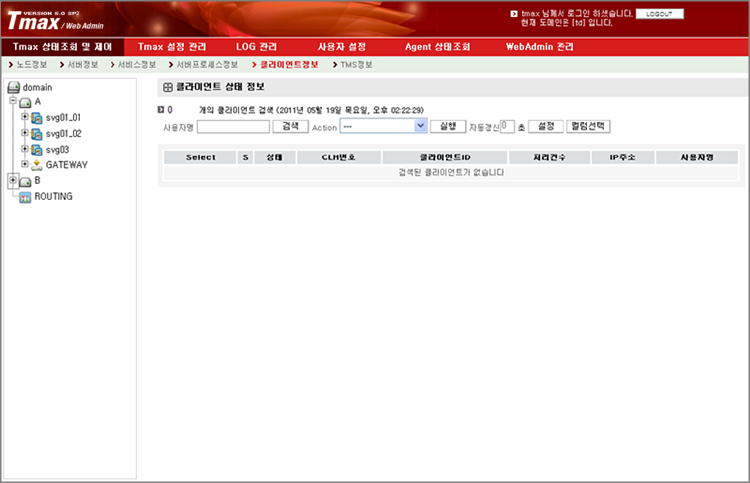
Task: Click the CLH번호 column header
Action: pyautogui.click(x=339, y=157)
